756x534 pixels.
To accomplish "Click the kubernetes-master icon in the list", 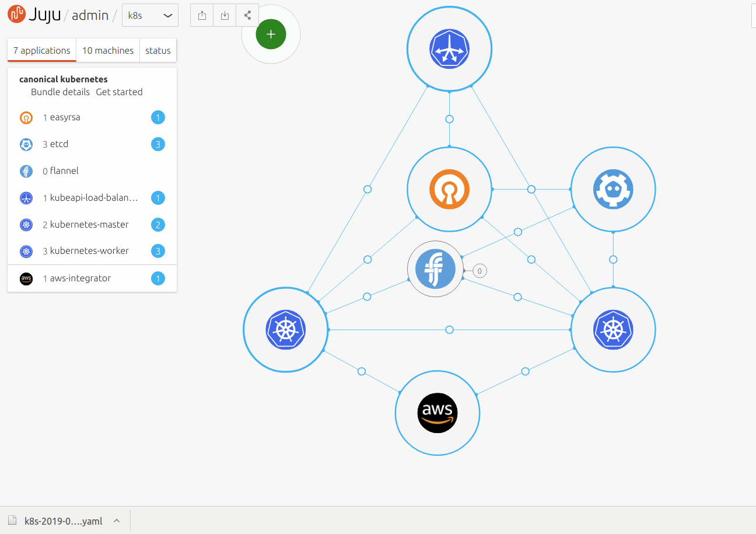I will [26, 225].
